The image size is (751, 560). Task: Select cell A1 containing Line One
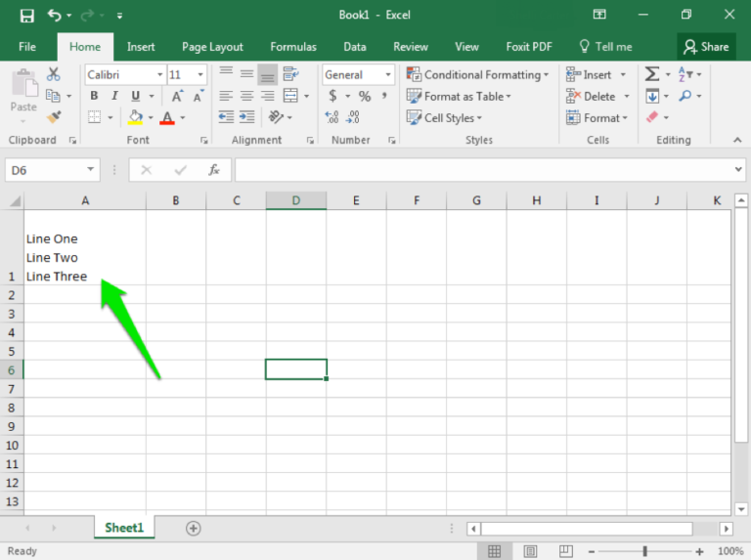(85, 247)
